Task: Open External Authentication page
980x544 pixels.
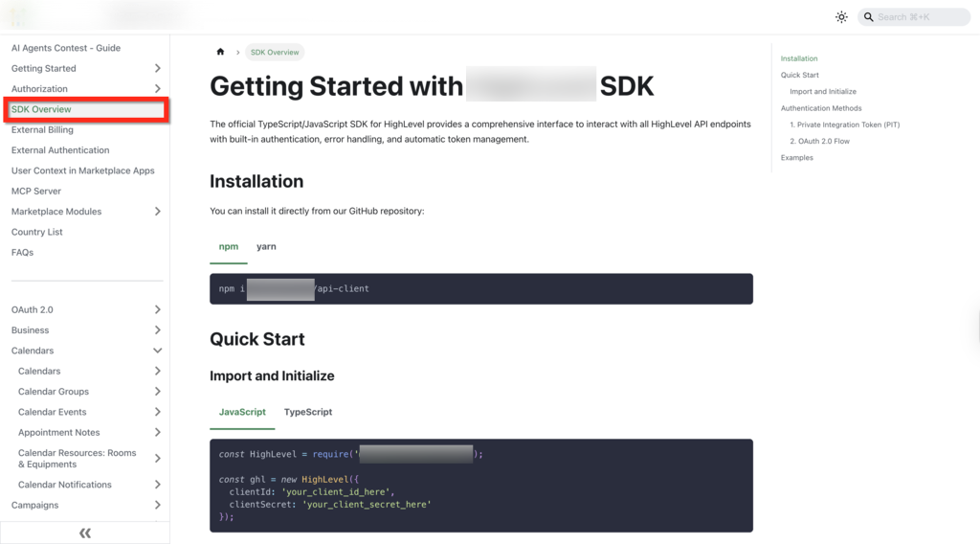Action: (60, 150)
